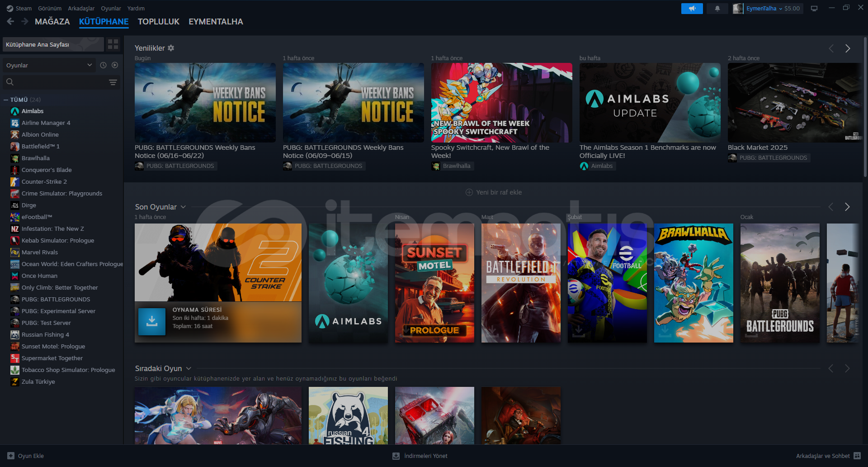Switch to collections grid view icon
868x467 pixels.
click(113, 44)
